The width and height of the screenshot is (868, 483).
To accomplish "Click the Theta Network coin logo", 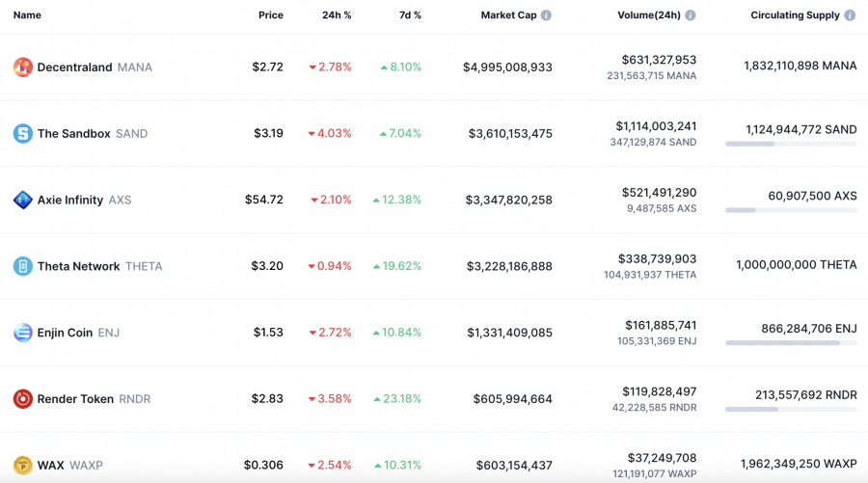I will (x=22, y=266).
